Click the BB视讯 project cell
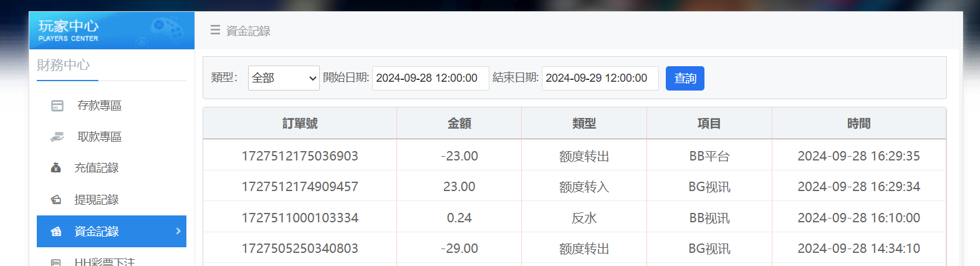 click(709, 218)
